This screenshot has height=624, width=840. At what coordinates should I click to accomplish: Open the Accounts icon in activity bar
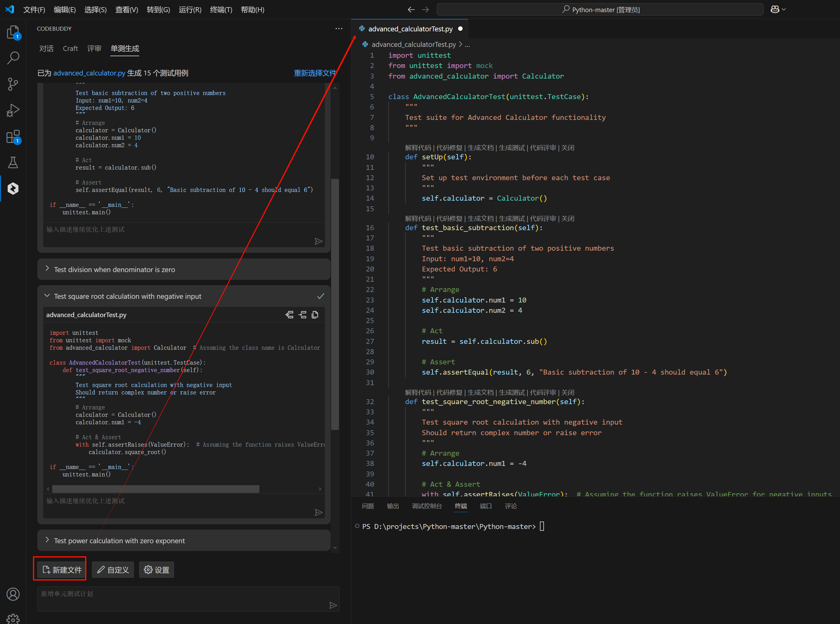pos(13,594)
